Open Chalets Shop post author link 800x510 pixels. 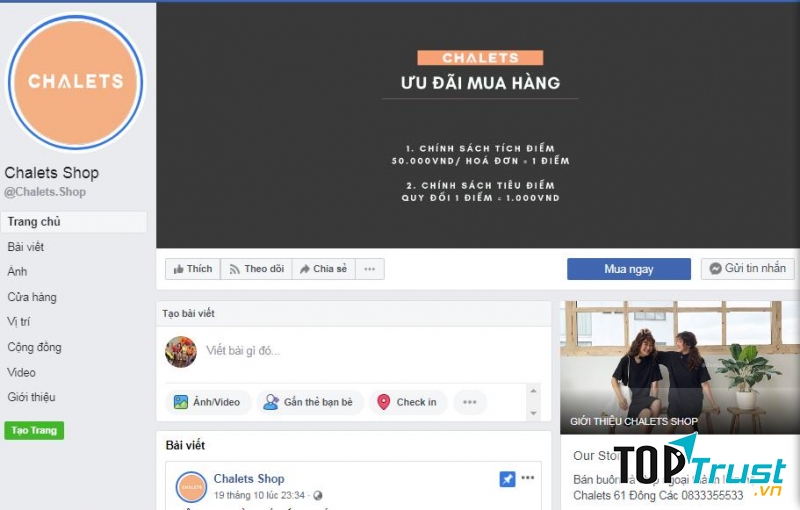pos(249,479)
